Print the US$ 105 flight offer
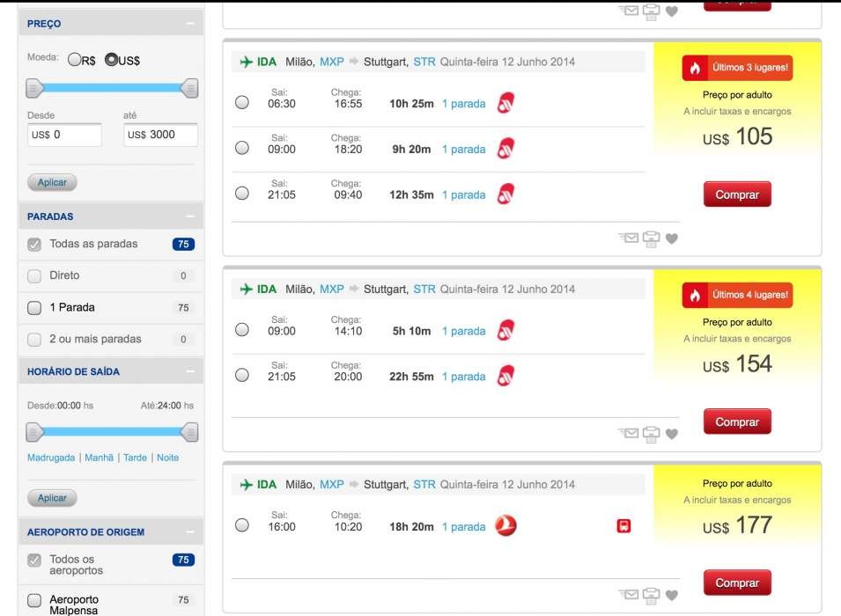 tap(651, 238)
